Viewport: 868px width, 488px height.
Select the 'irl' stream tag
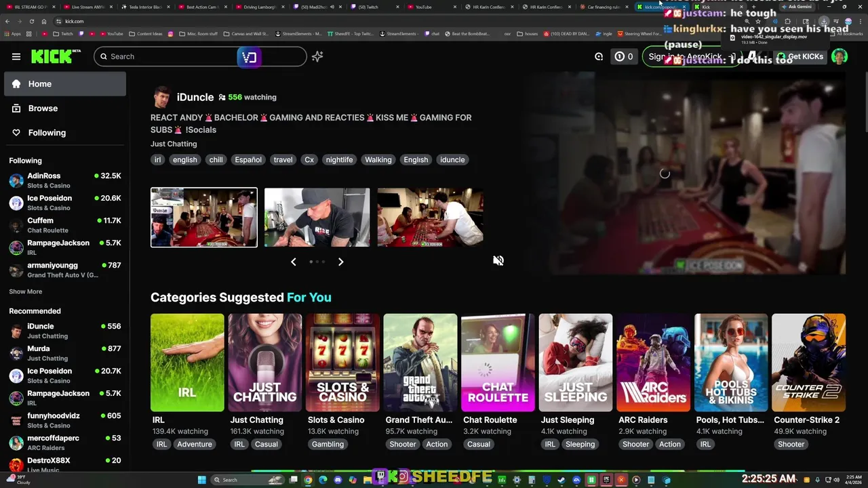point(157,160)
